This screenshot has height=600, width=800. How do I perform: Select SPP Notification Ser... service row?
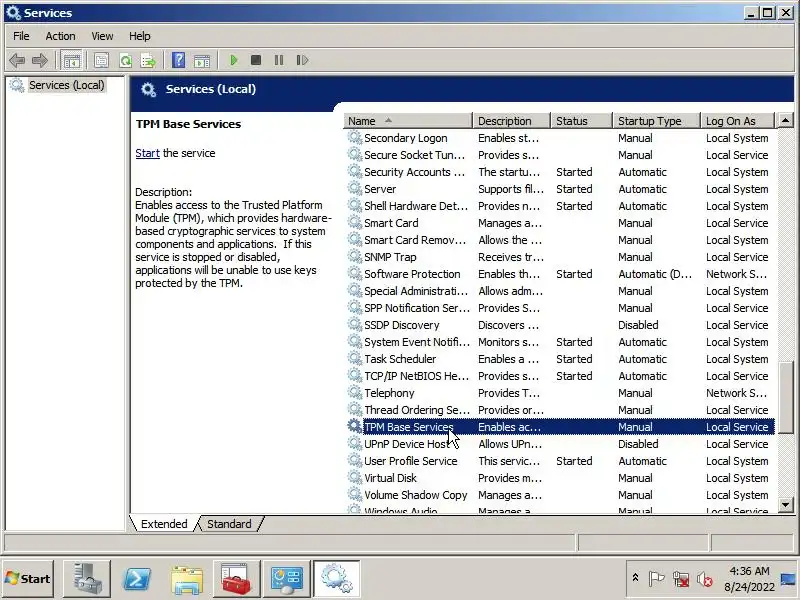point(559,308)
